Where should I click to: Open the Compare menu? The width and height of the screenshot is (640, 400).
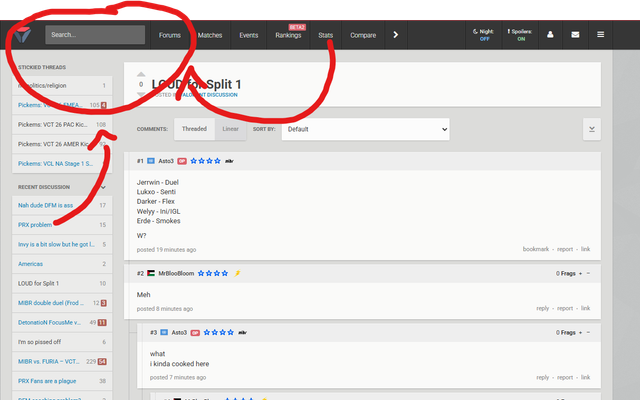pos(363,36)
